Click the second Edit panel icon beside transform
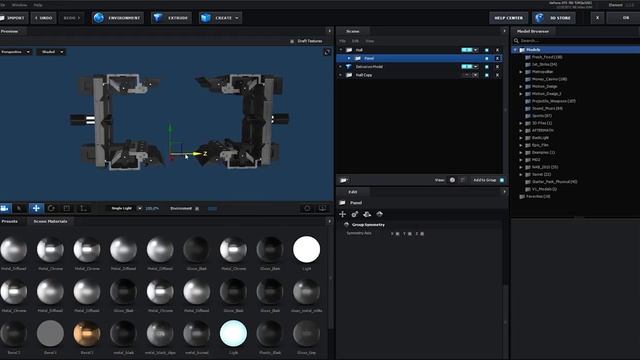 (355, 214)
